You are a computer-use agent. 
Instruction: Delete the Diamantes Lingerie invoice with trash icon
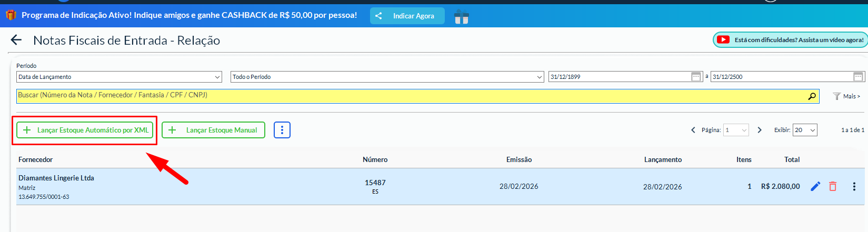click(x=833, y=186)
